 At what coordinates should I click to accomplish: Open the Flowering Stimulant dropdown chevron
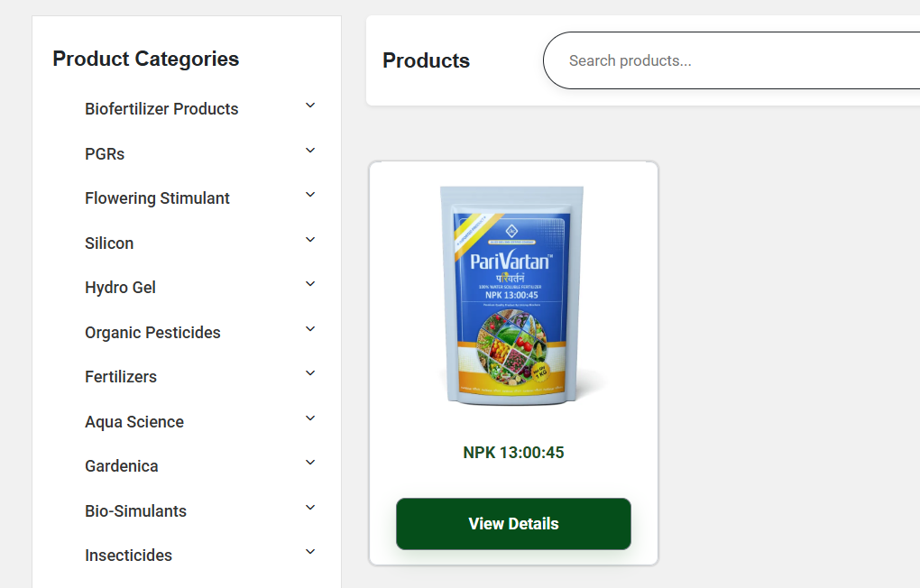coord(310,195)
